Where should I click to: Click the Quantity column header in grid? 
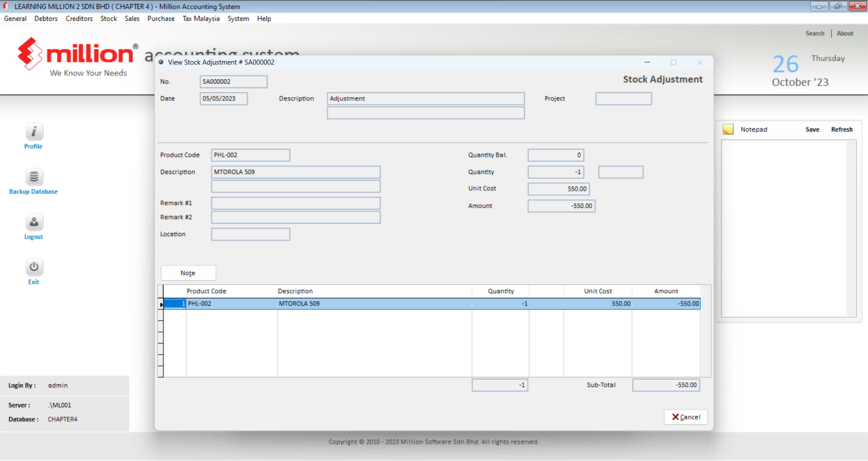pyautogui.click(x=501, y=292)
